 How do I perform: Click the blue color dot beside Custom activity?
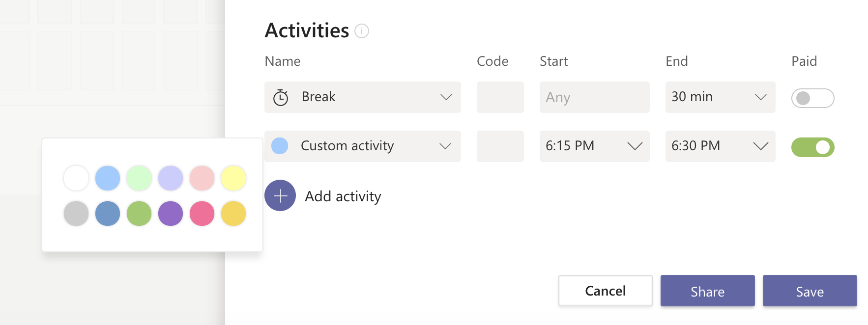click(x=280, y=146)
